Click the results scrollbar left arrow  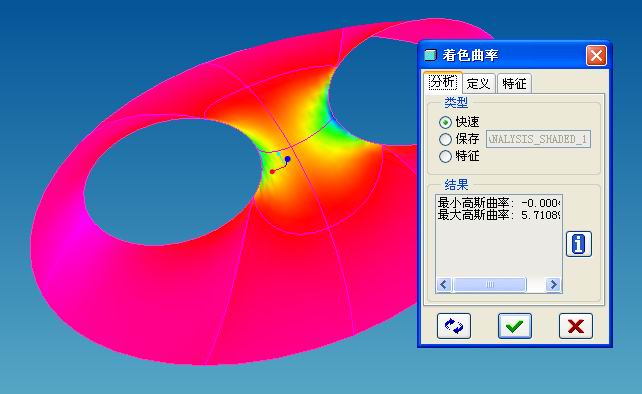tap(443, 284)
